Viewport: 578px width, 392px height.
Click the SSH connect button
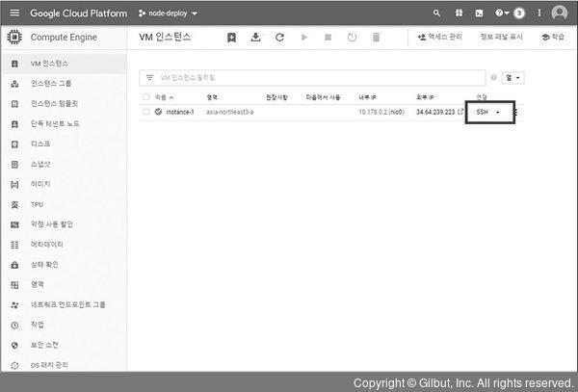(x=483, y=112)
